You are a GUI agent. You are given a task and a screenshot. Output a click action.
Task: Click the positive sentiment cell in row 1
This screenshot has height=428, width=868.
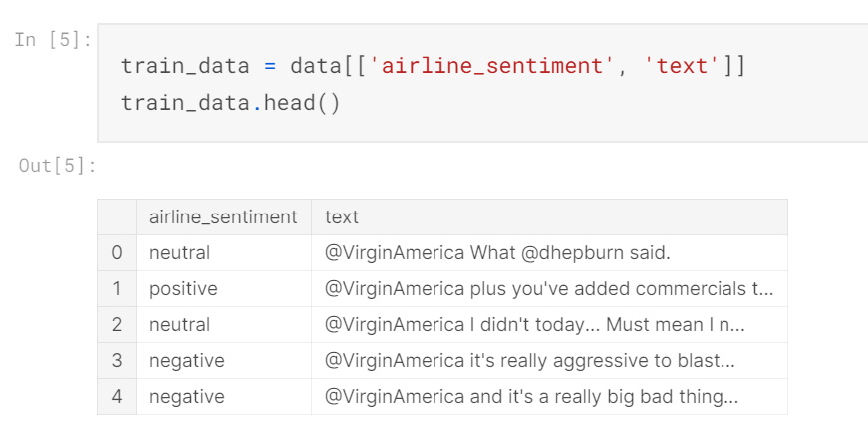click(183, 289)
